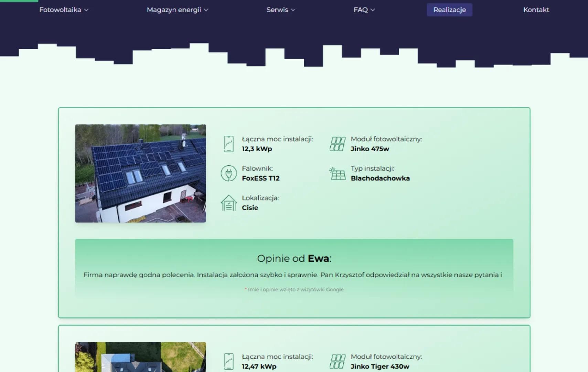This screenshot has height=372, width=588.
Task: Click the module icon next to Jinko Tiger 430w
Action: coord(338,361)
